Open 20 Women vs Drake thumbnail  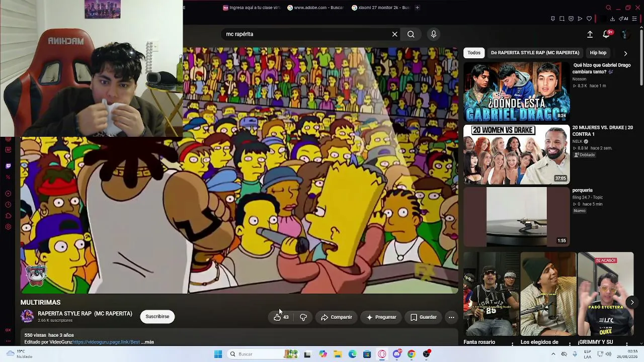click(517, 154)
